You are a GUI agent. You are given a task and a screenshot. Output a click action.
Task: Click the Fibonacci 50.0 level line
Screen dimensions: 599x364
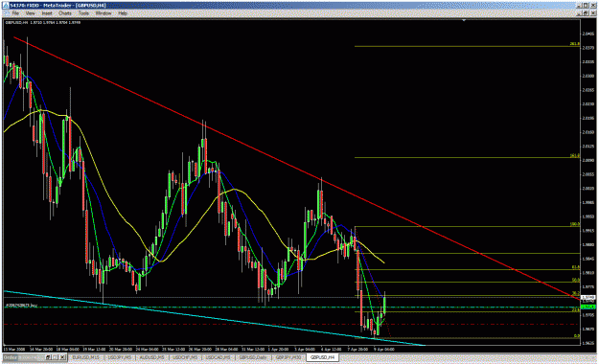466,283
